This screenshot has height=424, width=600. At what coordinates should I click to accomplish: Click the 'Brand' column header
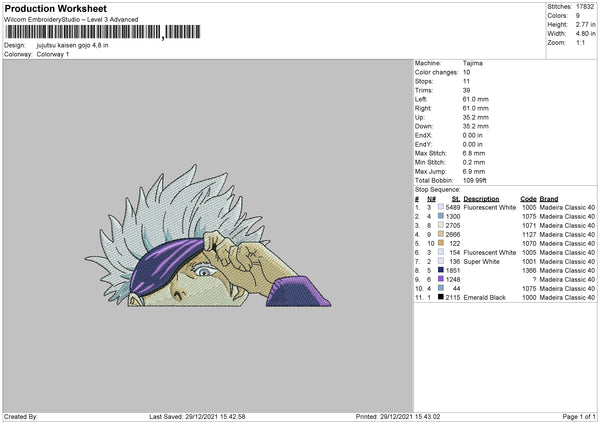pyautogui.click(x=549, y=199)
